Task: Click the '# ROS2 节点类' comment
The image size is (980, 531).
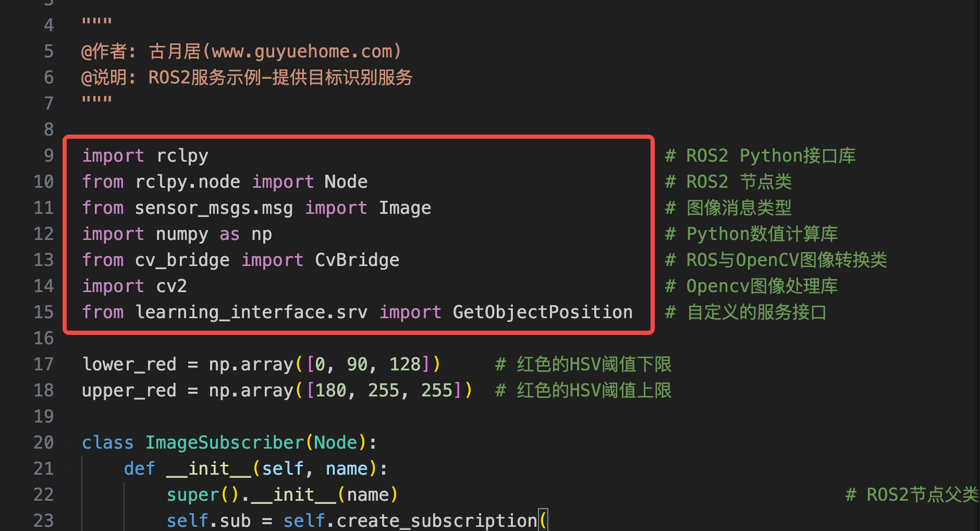Action: tap(729, 182)
